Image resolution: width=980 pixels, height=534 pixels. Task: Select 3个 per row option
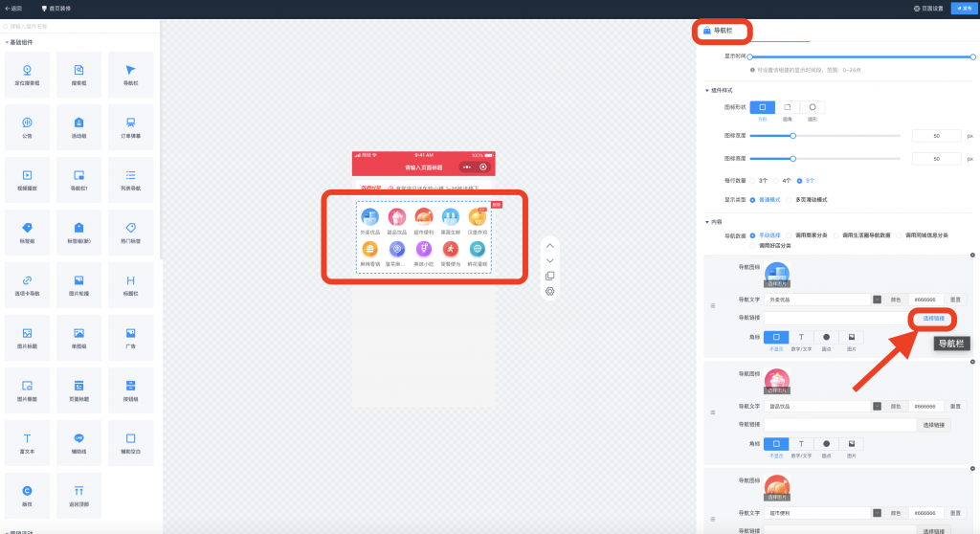click(x=754, y=180)
